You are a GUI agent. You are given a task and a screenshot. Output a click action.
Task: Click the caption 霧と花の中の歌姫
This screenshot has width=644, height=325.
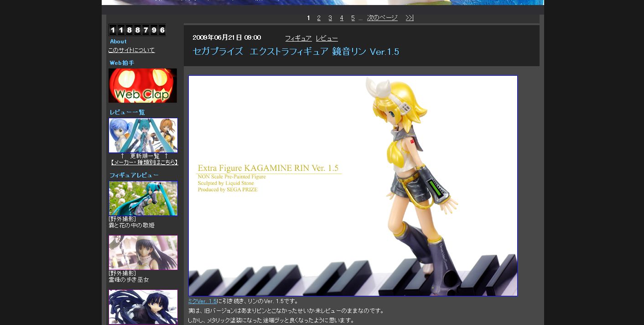tap(131, 225)
